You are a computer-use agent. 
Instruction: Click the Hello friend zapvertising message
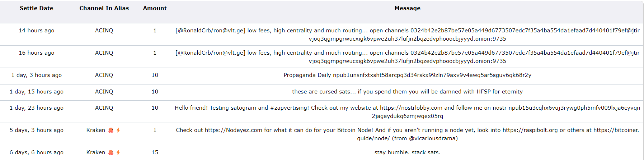408,112
